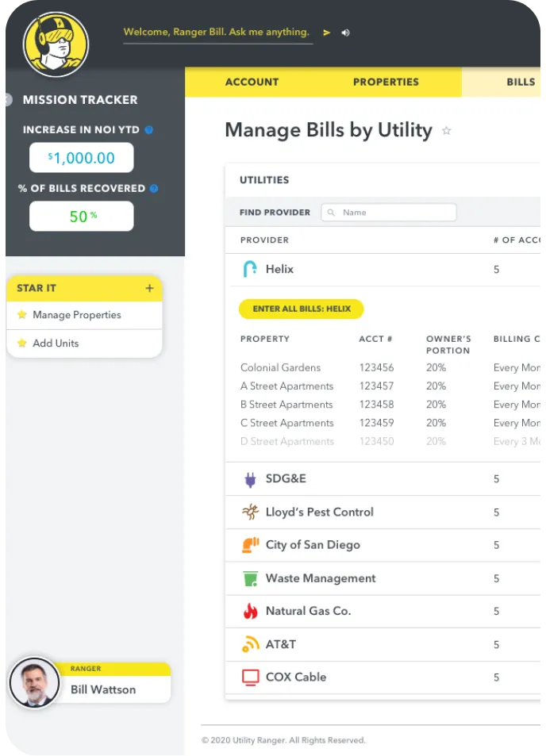Open the Properties tab
The image size is (546, 756).
click(386, 82)
